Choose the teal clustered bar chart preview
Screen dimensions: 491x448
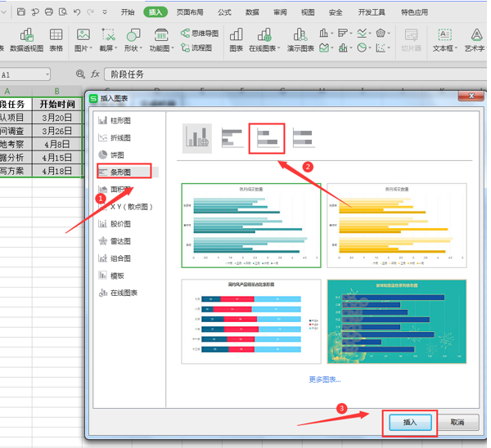tap(251, 226)
